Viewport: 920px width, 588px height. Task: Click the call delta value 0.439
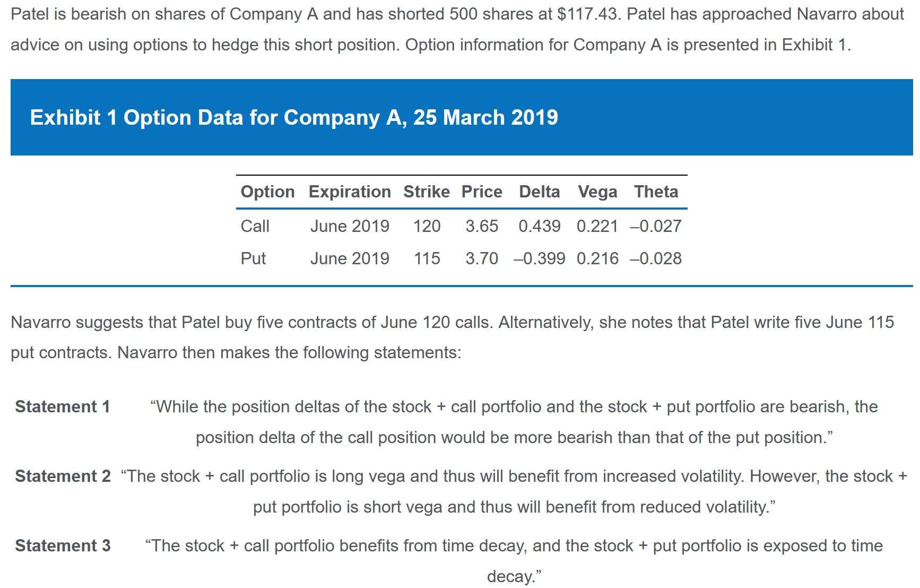coord(540,226)
